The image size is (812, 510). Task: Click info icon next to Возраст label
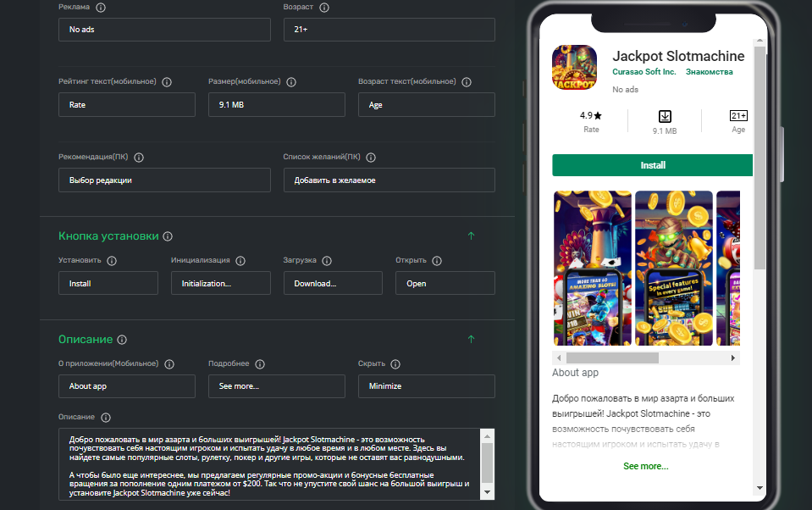pos(324,8)
